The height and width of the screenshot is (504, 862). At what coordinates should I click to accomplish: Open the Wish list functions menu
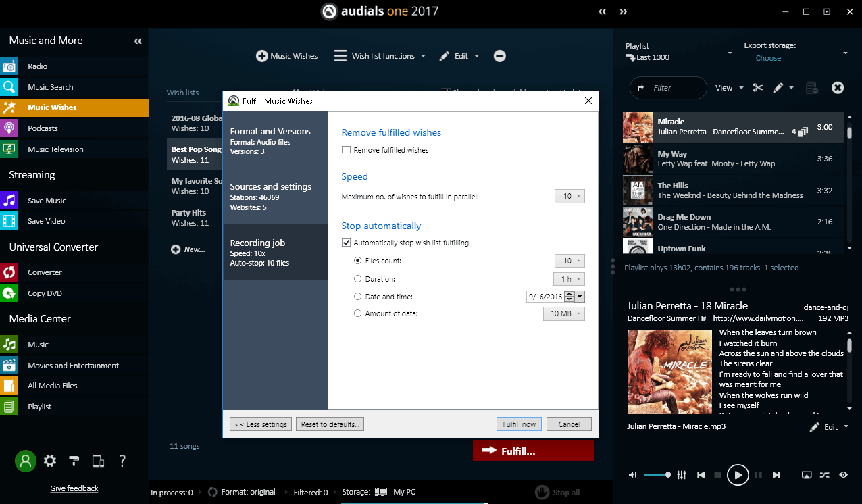tap(380, 56)
